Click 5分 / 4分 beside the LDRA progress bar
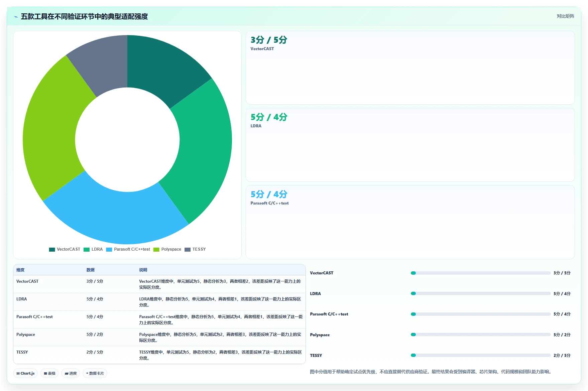Image resolution: width=588 pixels, height=391 pixels. tap(562, 294)
